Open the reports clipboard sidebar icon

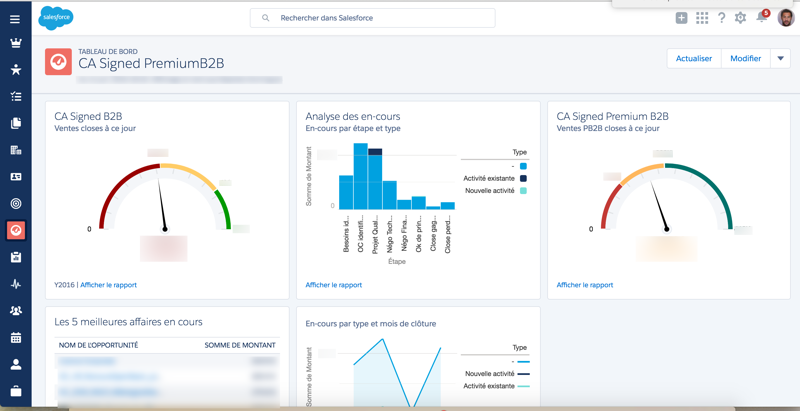coord(16,257)
